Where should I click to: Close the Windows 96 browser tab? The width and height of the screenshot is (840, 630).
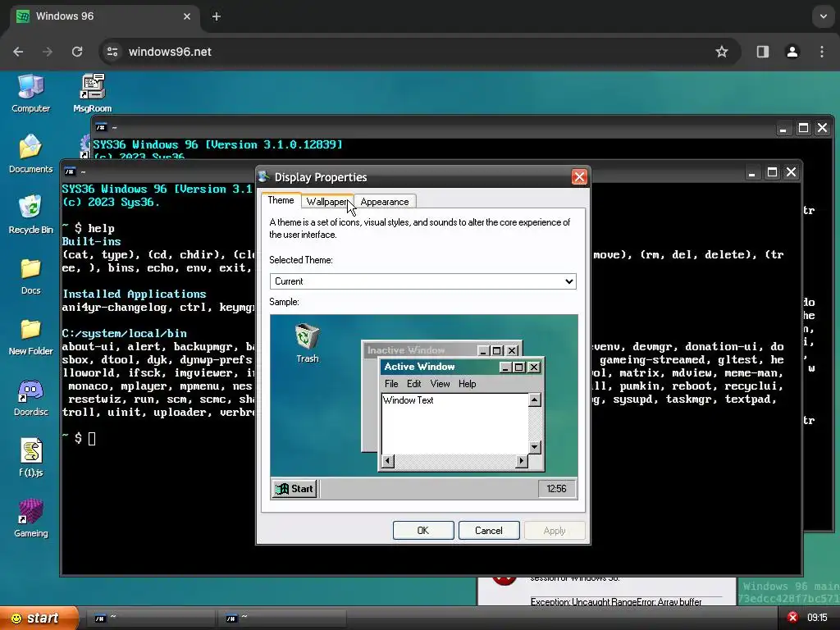point(187,16)
